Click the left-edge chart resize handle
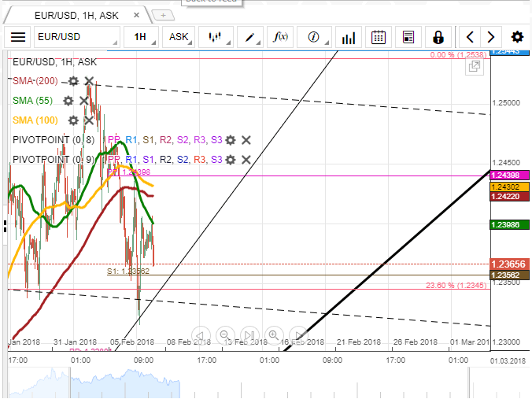The image size is (532, 399). click(x=5, y=227)
